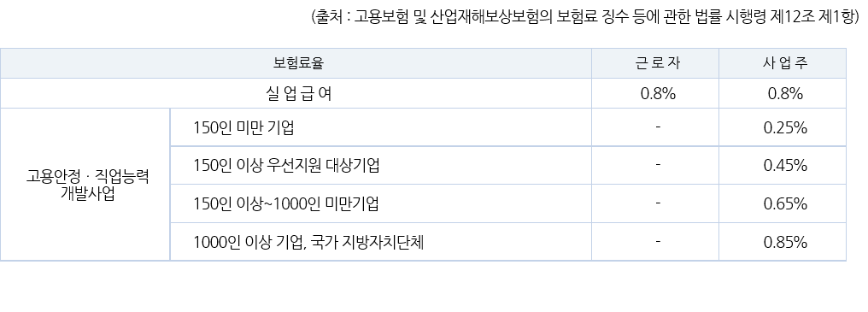
Task: Click 0.8% under 근로자 for 실업급여
Action: pyautogui.click(x=658, y=94)
